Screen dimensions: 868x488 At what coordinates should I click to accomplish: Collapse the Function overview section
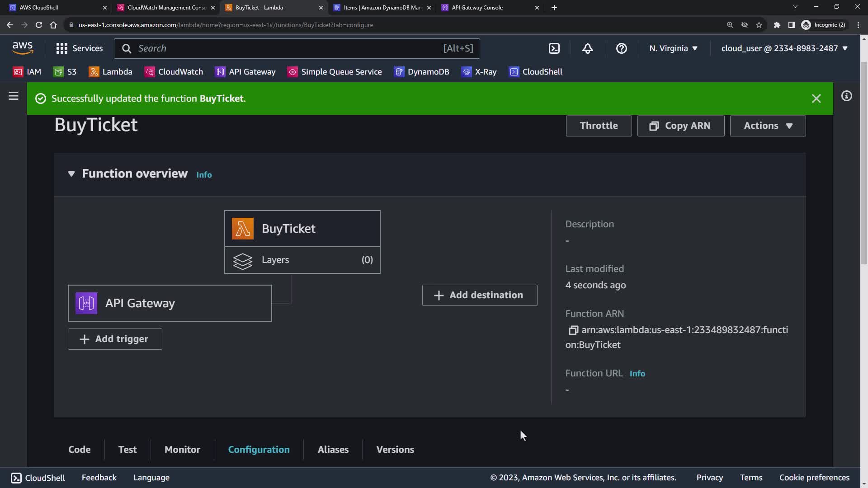[x=71, y=174]
